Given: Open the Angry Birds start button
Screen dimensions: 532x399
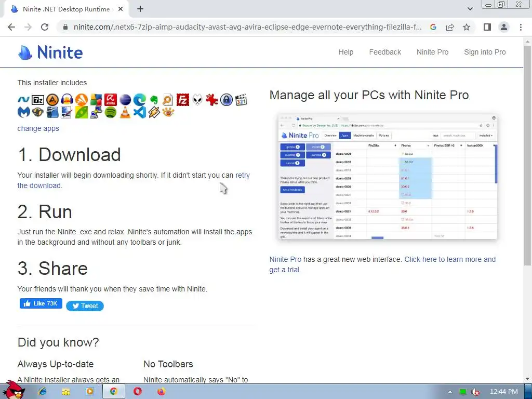Looking at the screenshot, I should click(x=14, y=390).
